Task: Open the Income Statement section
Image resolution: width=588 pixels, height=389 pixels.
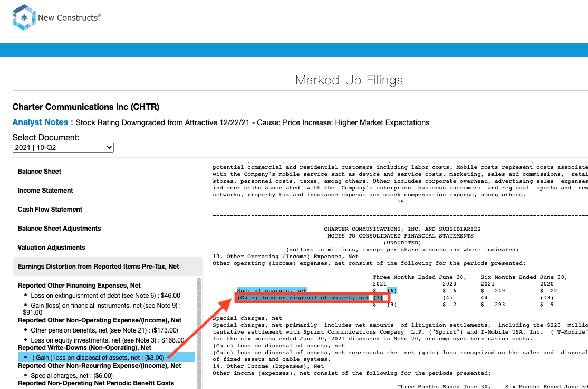Action: [108, 191]
